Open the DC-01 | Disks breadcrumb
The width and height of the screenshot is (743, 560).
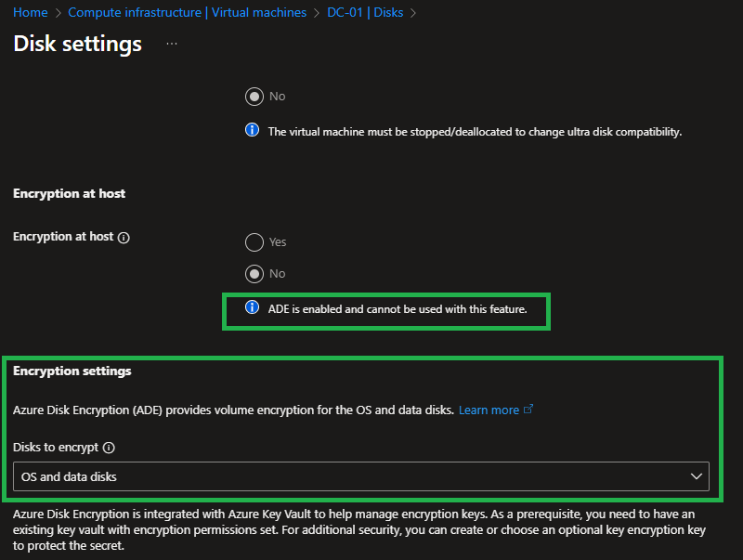[365, 13]
